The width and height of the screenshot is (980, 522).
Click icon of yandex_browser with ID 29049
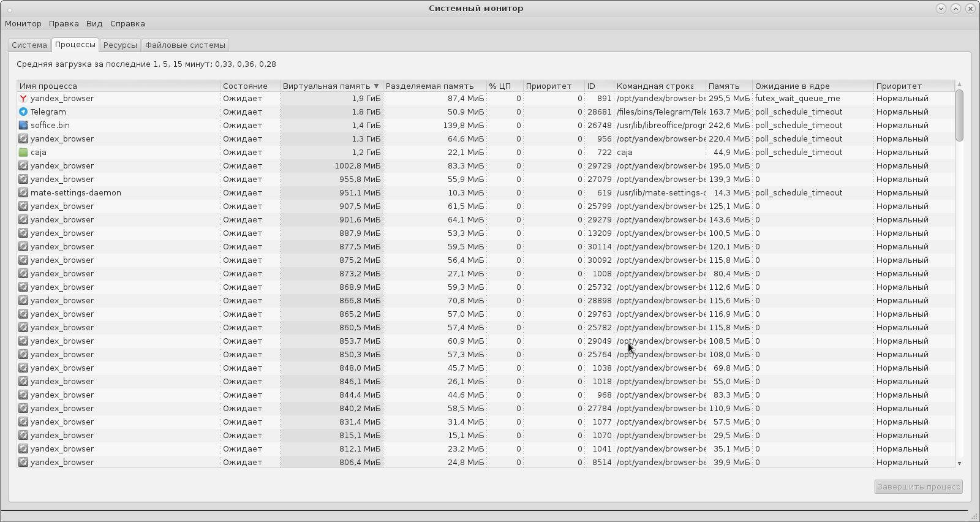(23, 341)
